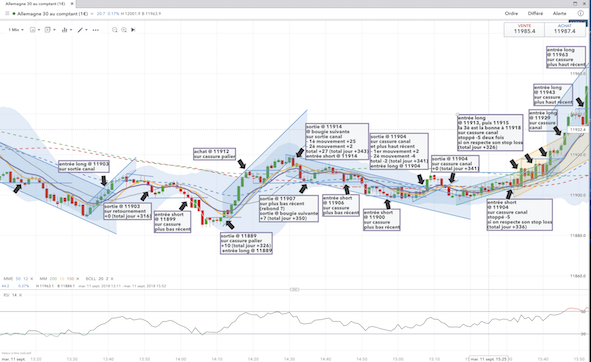The width and height of the screenshot is (591, 362).
Task: Click the RSI indicator label
Action: tap(6, 295)
